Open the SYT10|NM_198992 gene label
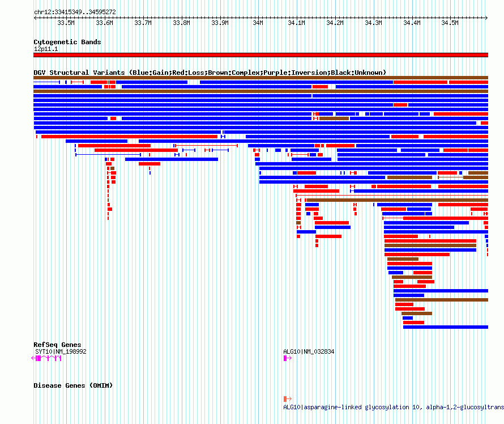Viewport: 504px width, 424px height. [61, 351]
